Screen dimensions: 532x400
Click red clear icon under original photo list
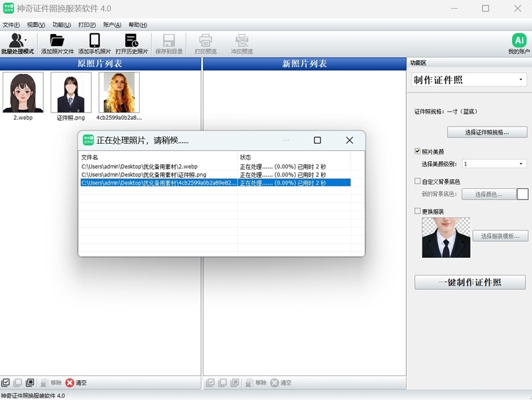click(70, 383)
